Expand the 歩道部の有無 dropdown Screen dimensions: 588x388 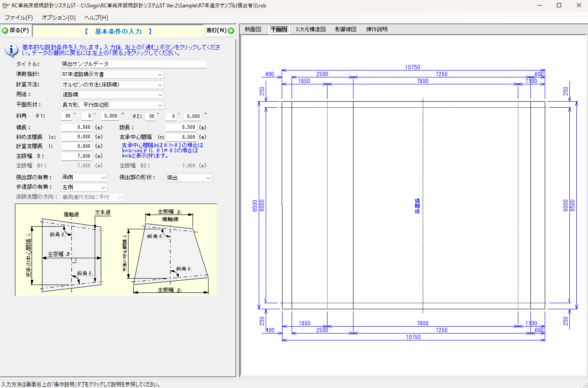tap(103, 187)
